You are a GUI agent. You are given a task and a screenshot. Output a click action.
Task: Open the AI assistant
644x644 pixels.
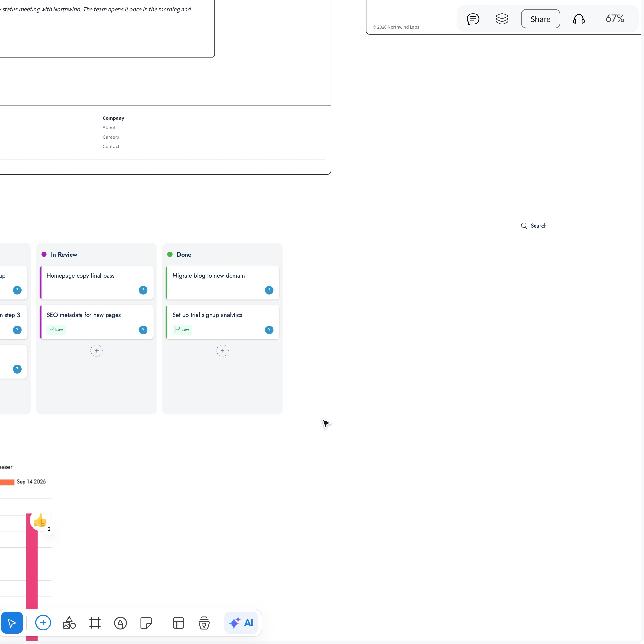[x=241, y=623]
